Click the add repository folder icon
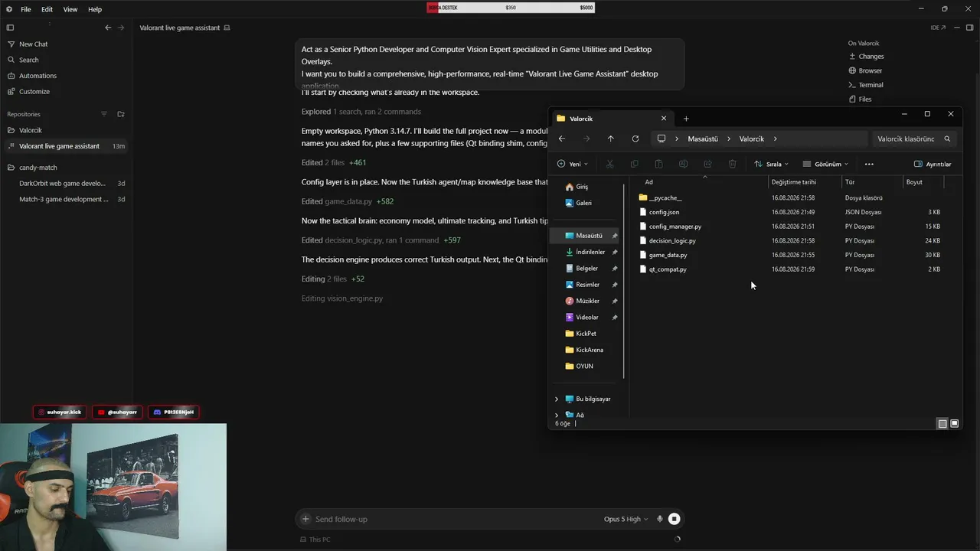The width and height of the screenshot is (980, 551). click(120, 114)
